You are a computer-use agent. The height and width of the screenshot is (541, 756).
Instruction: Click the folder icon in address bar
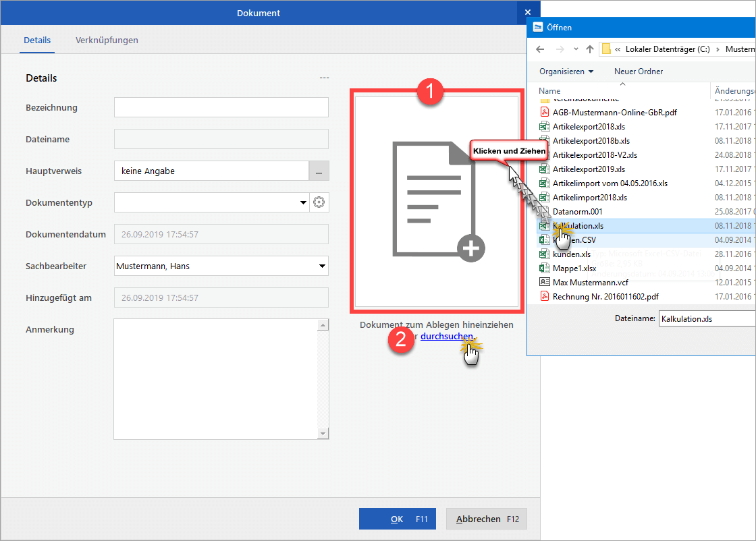(x=607, y=49)
